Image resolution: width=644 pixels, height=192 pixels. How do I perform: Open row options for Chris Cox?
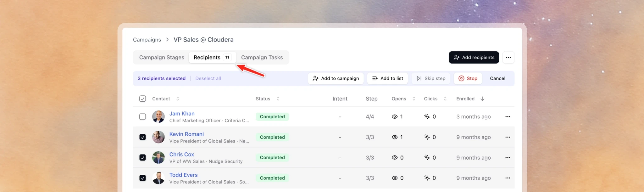tap(508, 157)
